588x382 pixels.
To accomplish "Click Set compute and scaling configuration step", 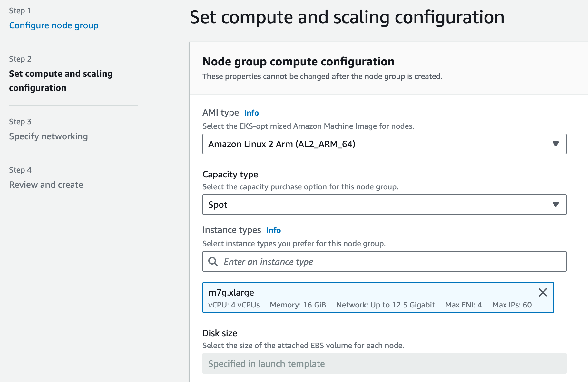I will point(61,81).
